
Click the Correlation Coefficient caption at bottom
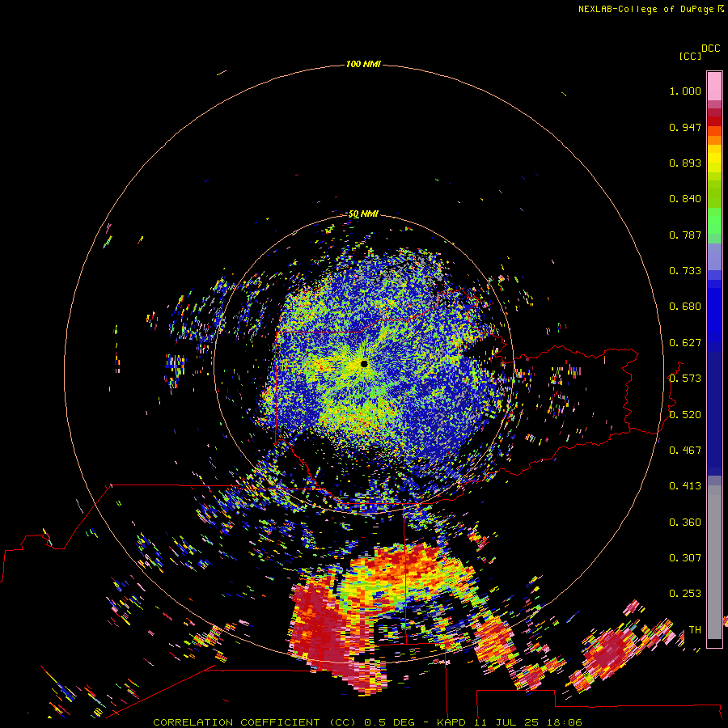coord(367,722)
